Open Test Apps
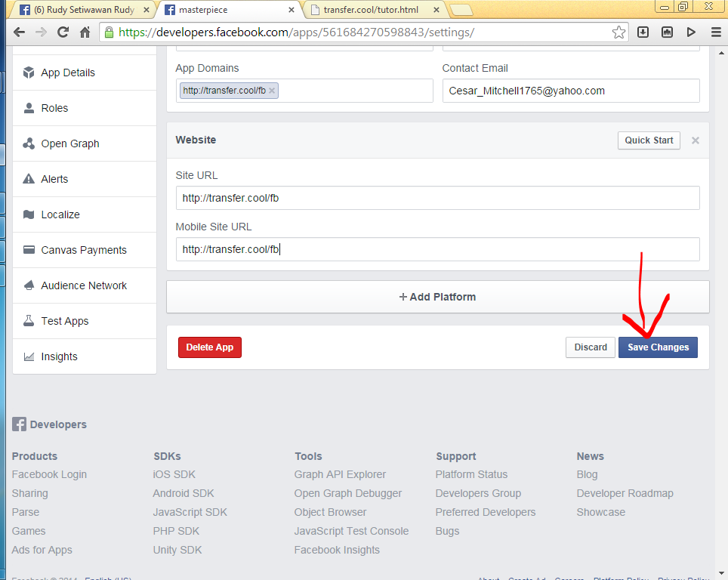This screenshot has height=580, width=728. tap(85, 321)
